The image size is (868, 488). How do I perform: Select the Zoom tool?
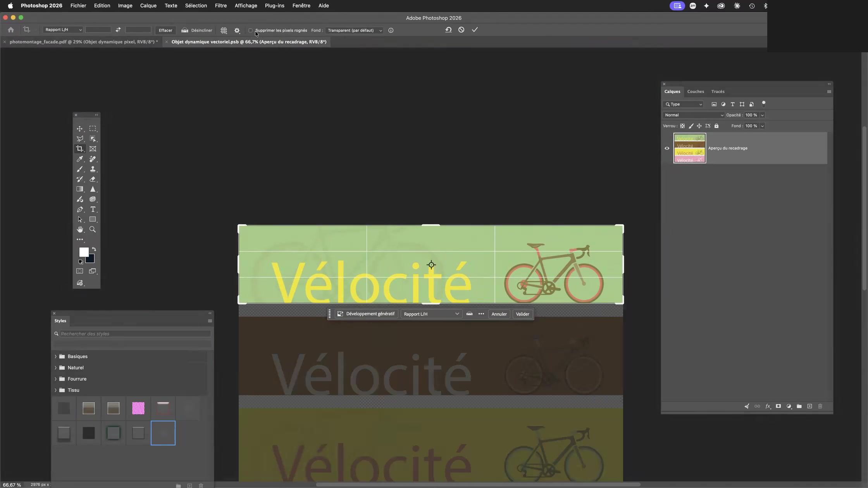point(93,229)
